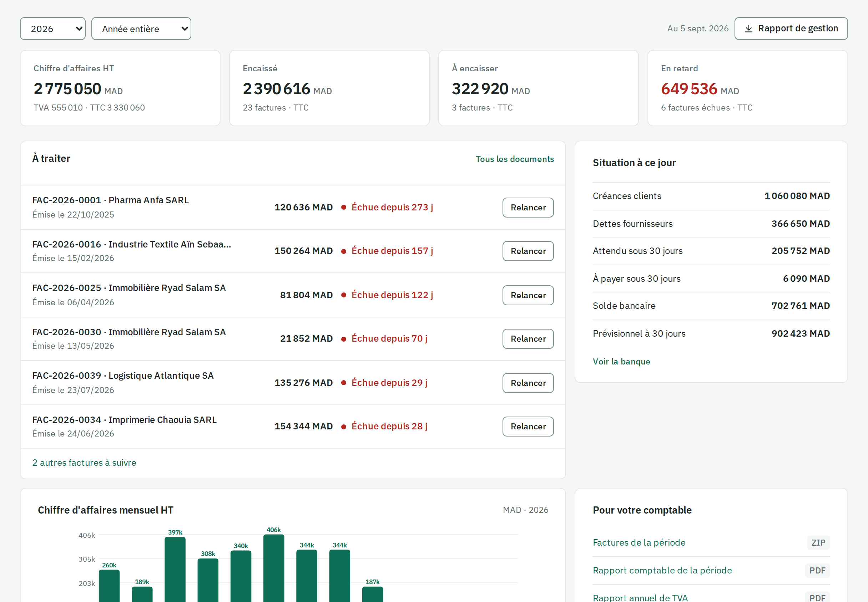Select invoice title FAC-2026-0034 · Imprimerie Chaouia SARL
868x602 pixels.
tap(125, 420)
